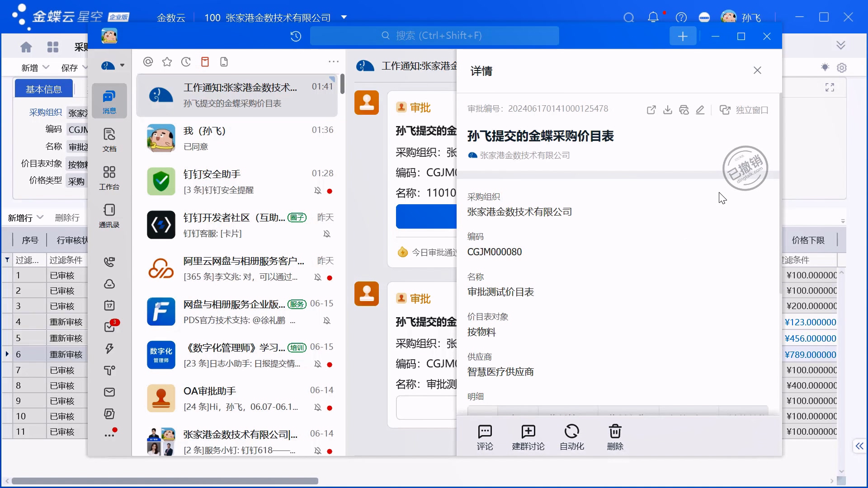The image size is (868, 488).
Task: Open the 工作台 workbench icon
Action: 109,177
